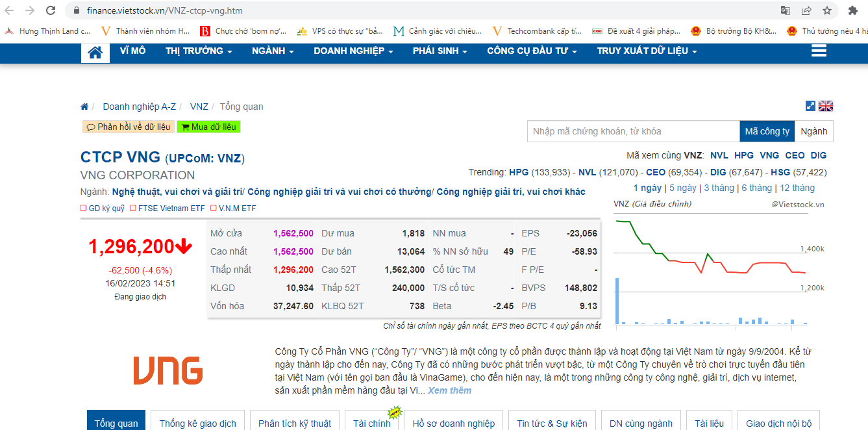The height and width of the screenshot is (430, 868).
Task: Focus the stock code search field
Action: click(634, 131)
